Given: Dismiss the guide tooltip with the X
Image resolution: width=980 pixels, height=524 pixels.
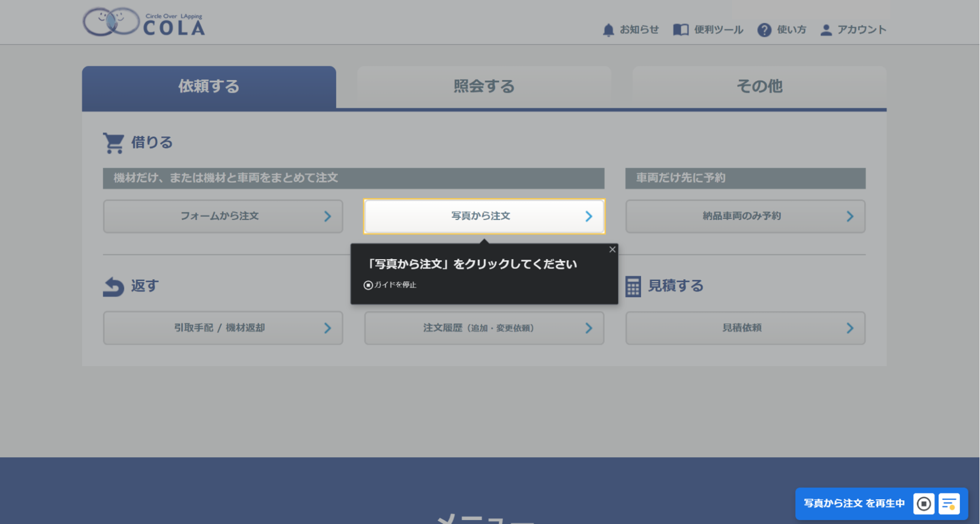Looking at the screenshot, I should coord(612,250).
